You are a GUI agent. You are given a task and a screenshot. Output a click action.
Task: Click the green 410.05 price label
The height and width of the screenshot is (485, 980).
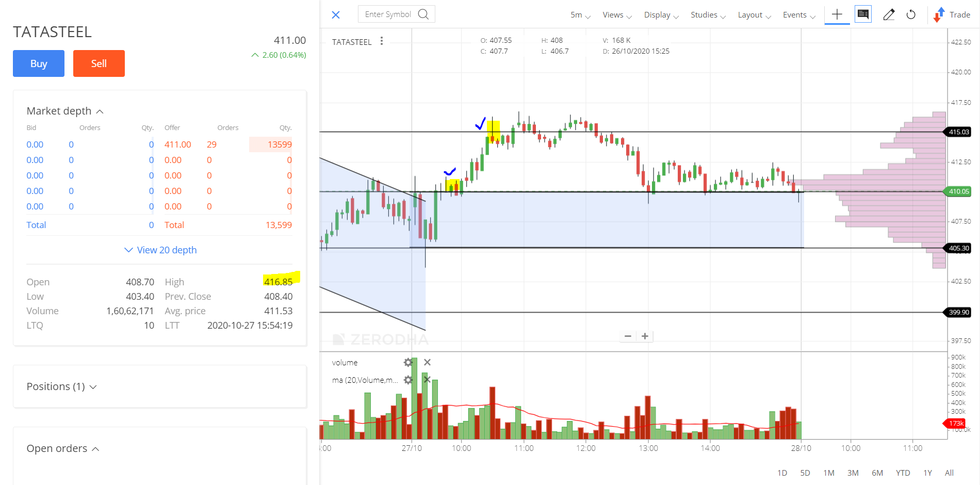click(958, 191)
